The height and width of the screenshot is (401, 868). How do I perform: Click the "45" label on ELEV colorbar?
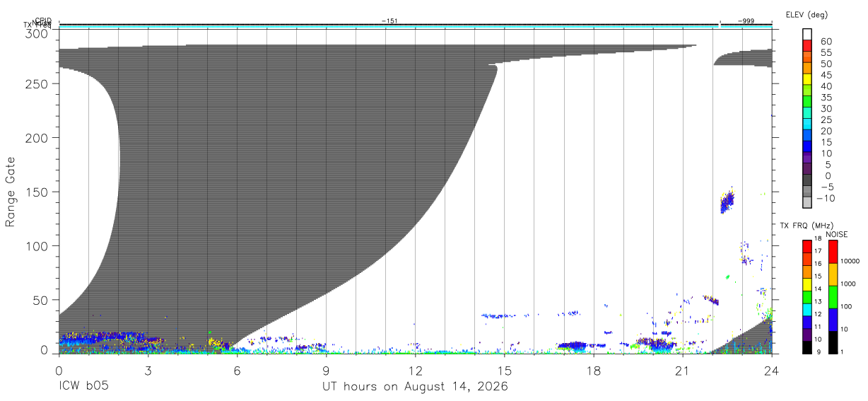click(x=827, y=75)
